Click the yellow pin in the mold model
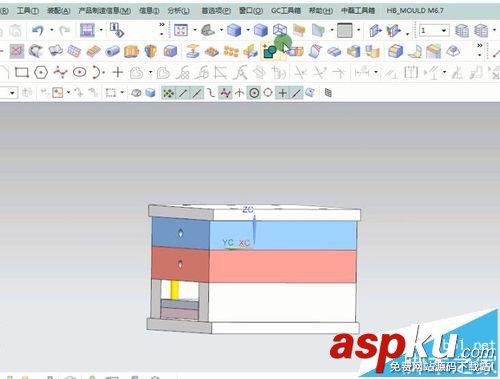Screen dimensions: 500x379 174,289
